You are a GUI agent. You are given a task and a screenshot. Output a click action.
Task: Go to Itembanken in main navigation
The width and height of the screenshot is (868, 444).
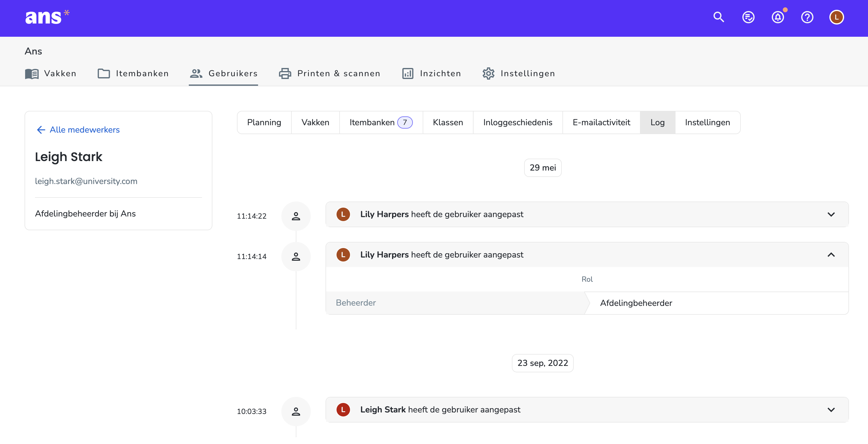(133, 74)
